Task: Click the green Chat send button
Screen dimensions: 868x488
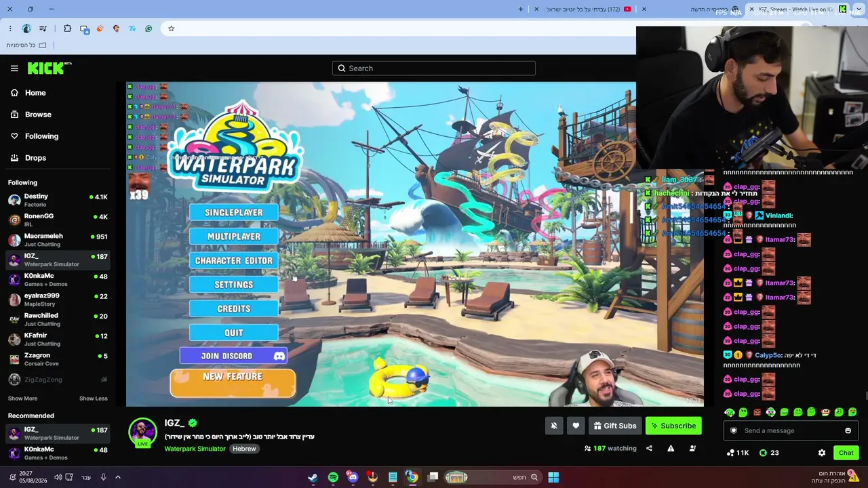Action: point(846,453)
